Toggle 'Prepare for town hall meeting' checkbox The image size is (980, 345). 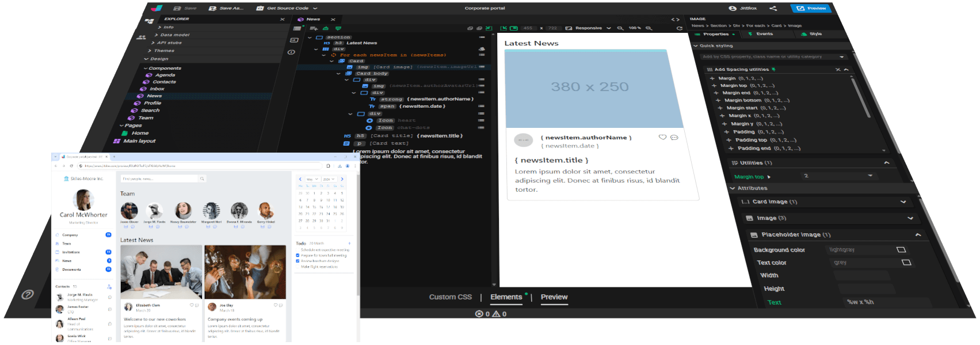point(298,255)
